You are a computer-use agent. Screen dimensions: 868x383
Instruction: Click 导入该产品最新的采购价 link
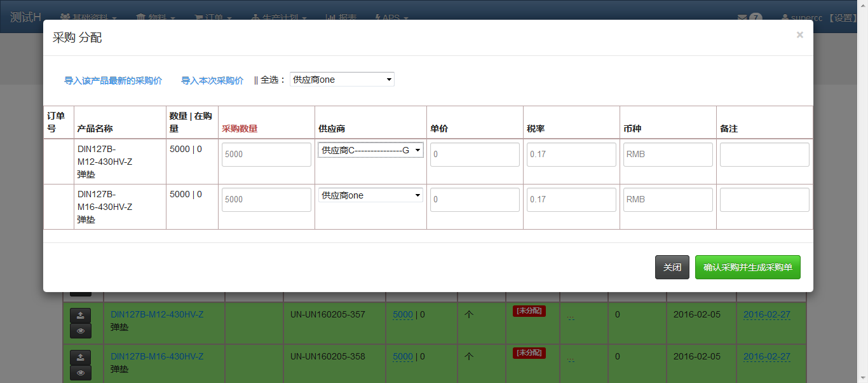pyautogui.click(x=113, y=81)
